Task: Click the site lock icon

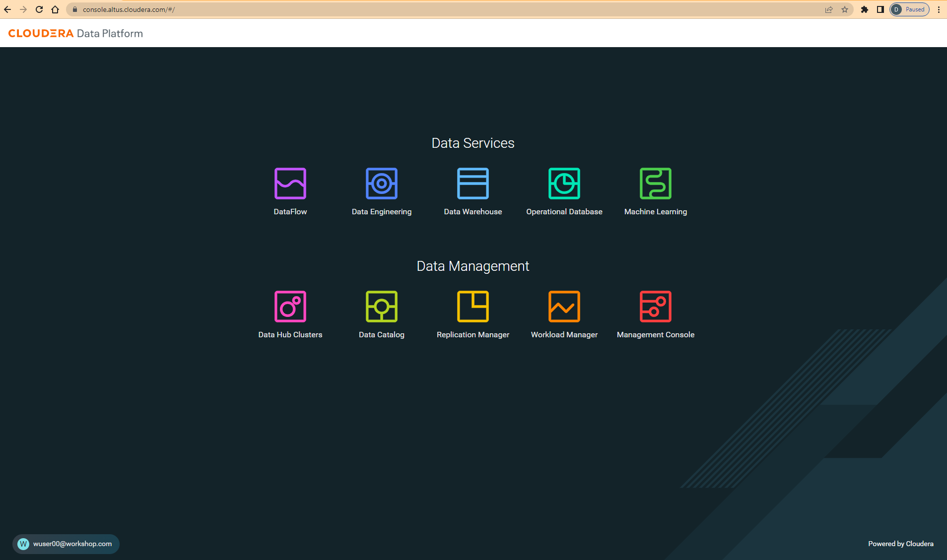Action: pos(75,9)
